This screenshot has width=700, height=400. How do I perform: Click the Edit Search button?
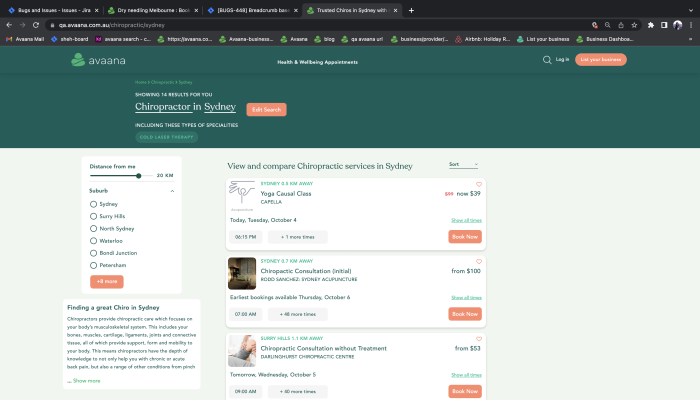(267, 109)
